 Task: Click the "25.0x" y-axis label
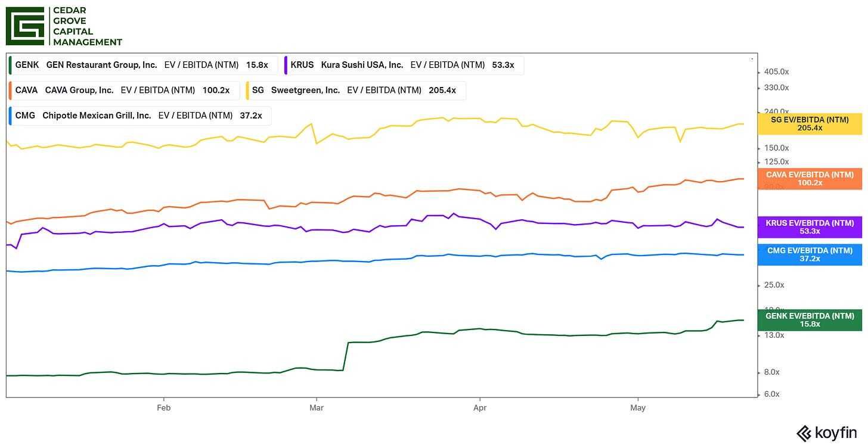pos(774,285)
